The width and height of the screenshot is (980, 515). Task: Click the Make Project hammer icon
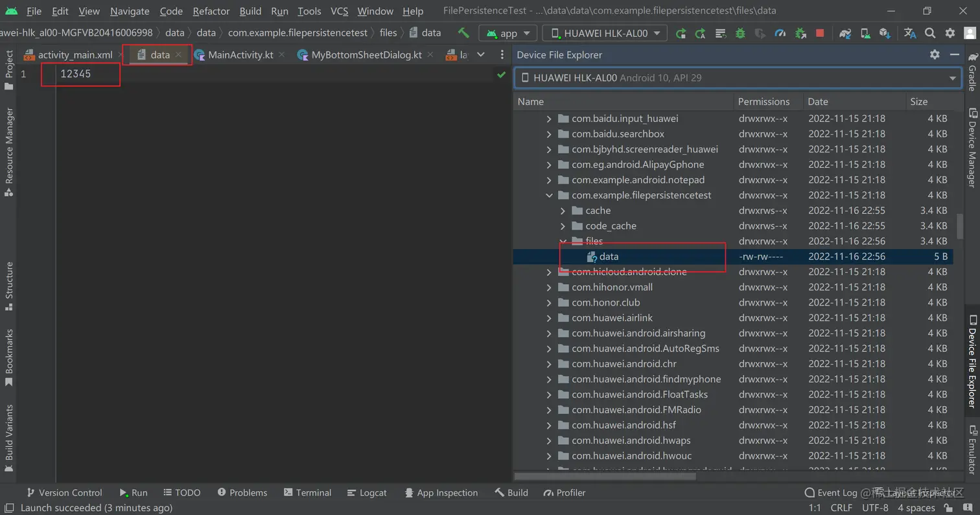pos(463,33)
